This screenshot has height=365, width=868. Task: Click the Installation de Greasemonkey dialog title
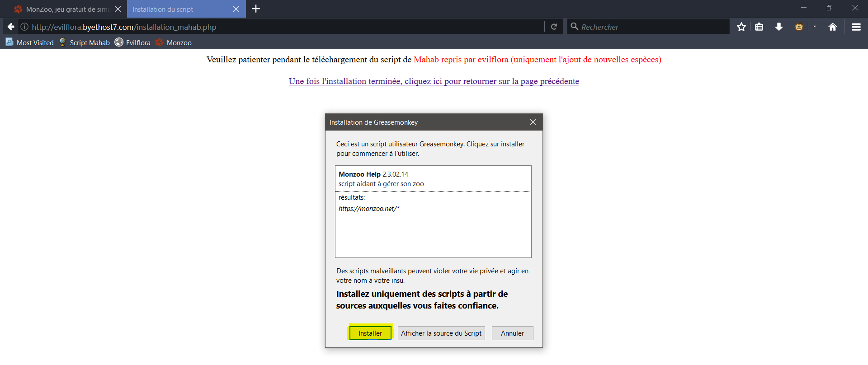pyautogui.click(x=373, y=122)
